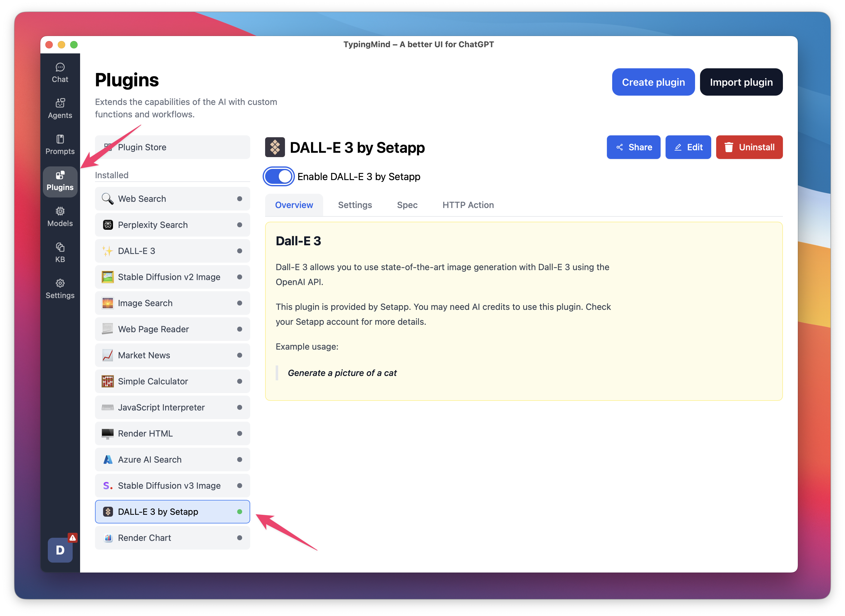Viewport: 845px width, 616px height.
Task: Click the status dot for Image Search
Action: pos(239,303)
